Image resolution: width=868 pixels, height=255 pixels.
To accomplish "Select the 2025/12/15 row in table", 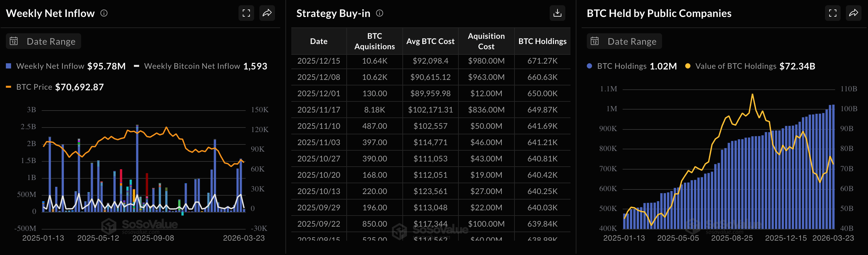I will point(318,61).
